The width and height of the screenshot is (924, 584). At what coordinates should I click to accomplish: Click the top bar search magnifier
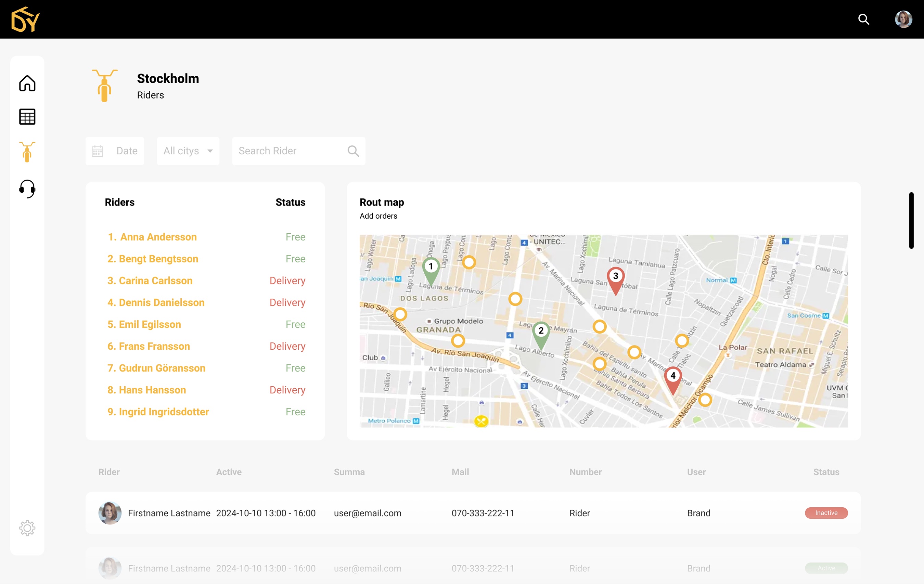click(x=863, y=19)
